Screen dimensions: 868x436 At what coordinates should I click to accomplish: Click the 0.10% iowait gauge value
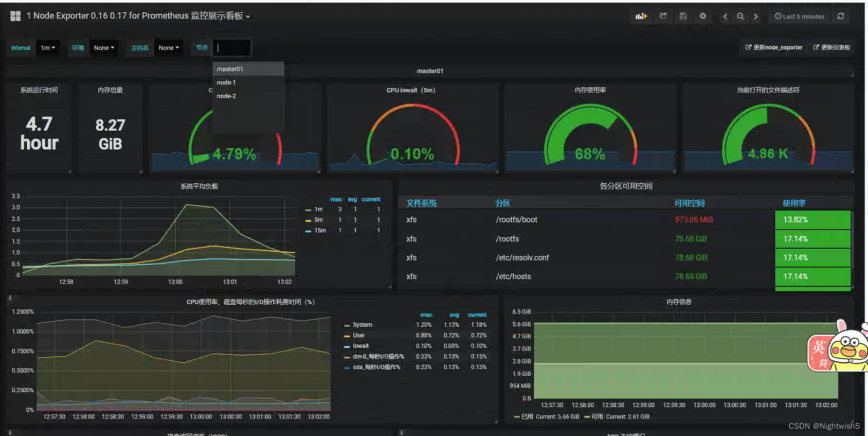[412, 154]
